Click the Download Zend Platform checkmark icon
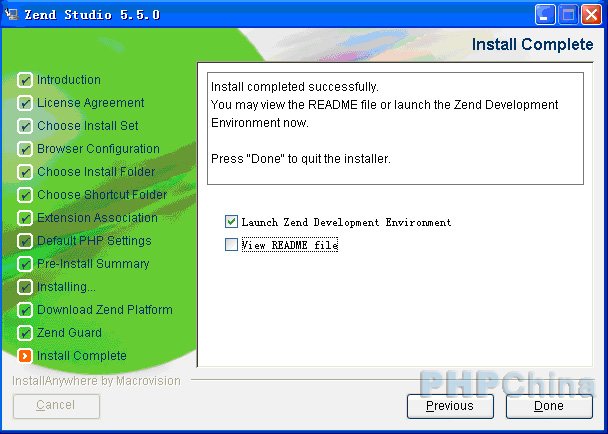Screen dimensions: 608x434 pos(25,310)
